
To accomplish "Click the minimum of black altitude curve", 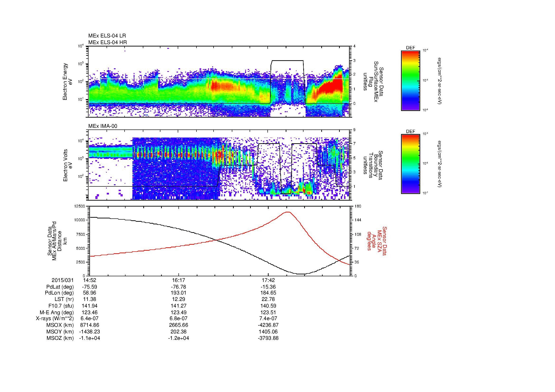I will coord(301,274).
